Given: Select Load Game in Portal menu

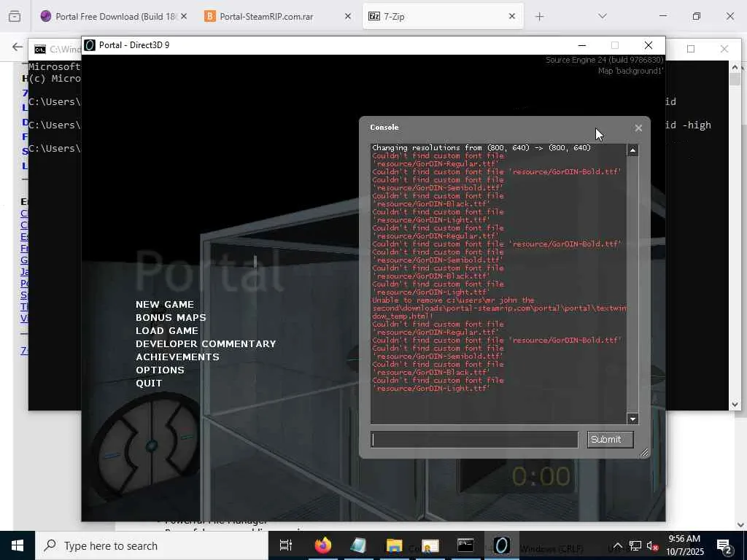Looking at the screenshot, I should pyautogui.click(x=167, y=330).
